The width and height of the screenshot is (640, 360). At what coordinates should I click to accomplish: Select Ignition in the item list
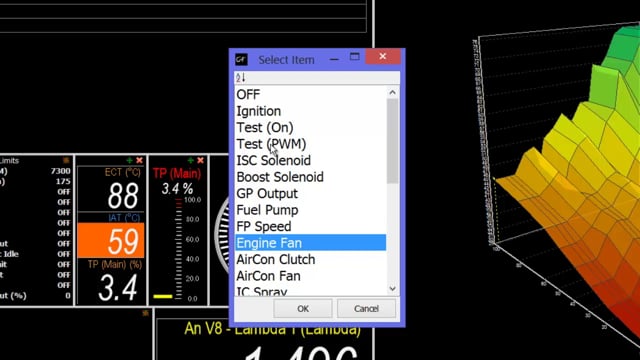[x=311, y=111]
